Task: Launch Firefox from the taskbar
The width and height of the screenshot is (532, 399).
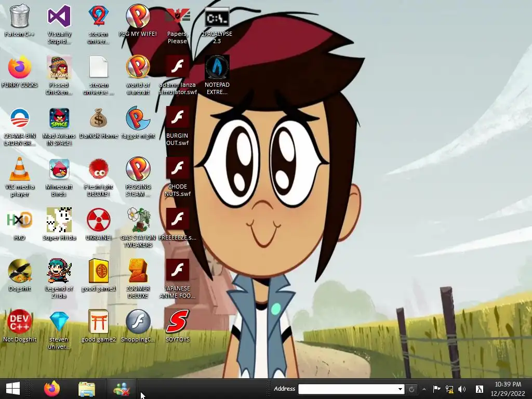Action: [x=52, y=389]
